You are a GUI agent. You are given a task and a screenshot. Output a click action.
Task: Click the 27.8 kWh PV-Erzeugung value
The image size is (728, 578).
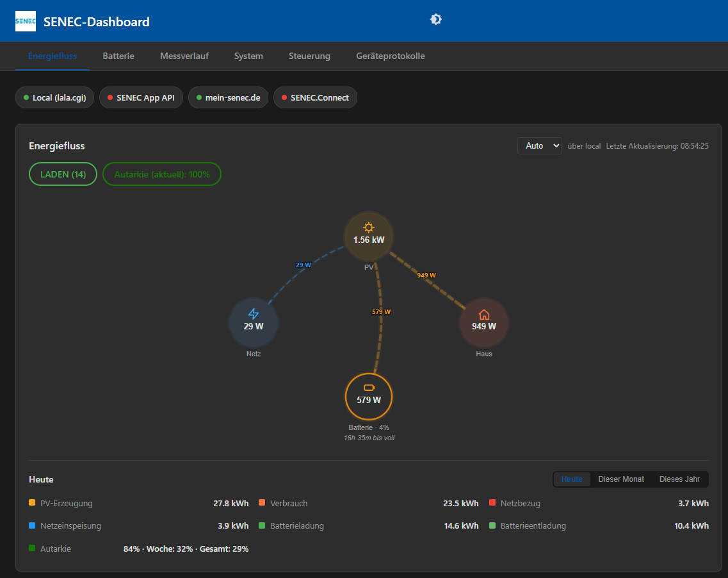tap(231, 503)
